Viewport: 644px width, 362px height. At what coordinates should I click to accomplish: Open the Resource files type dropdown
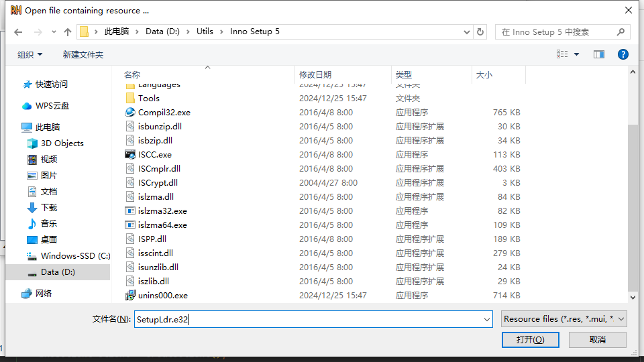[x=563, y=319]
